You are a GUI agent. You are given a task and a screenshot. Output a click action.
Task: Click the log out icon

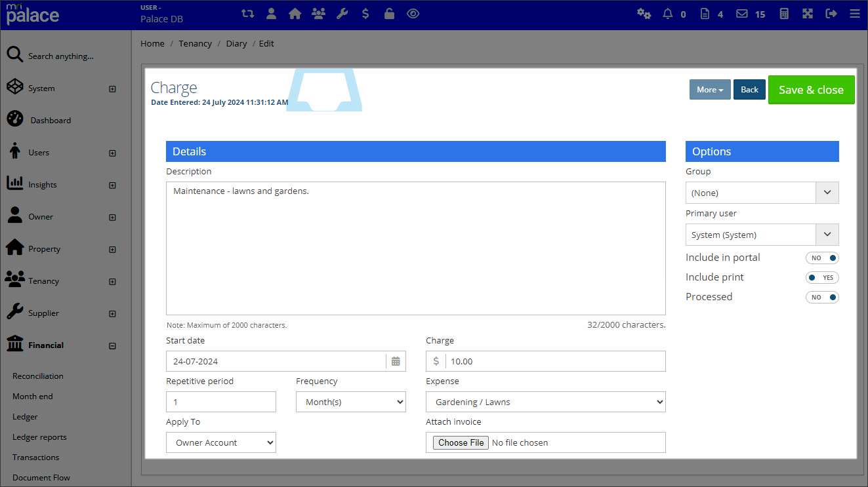tap(831, 13)
